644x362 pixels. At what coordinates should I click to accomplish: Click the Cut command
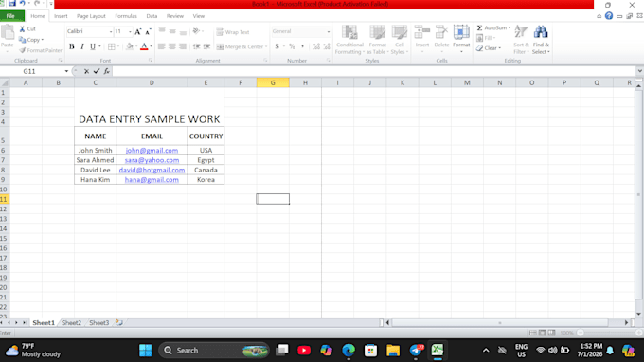click(x=27, y=28)
